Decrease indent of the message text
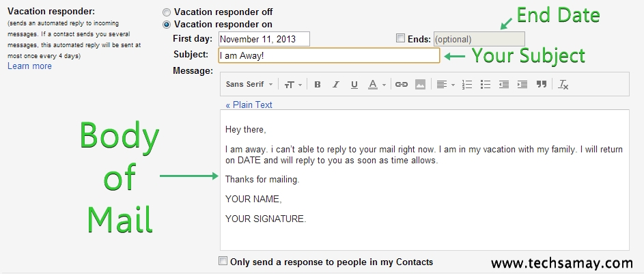 click(504, 85)
